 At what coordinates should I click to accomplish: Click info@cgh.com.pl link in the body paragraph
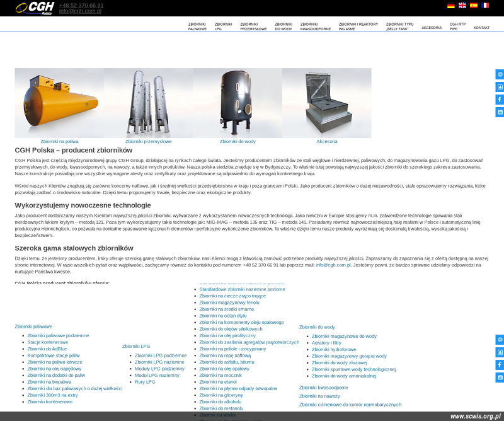(333, 265)
